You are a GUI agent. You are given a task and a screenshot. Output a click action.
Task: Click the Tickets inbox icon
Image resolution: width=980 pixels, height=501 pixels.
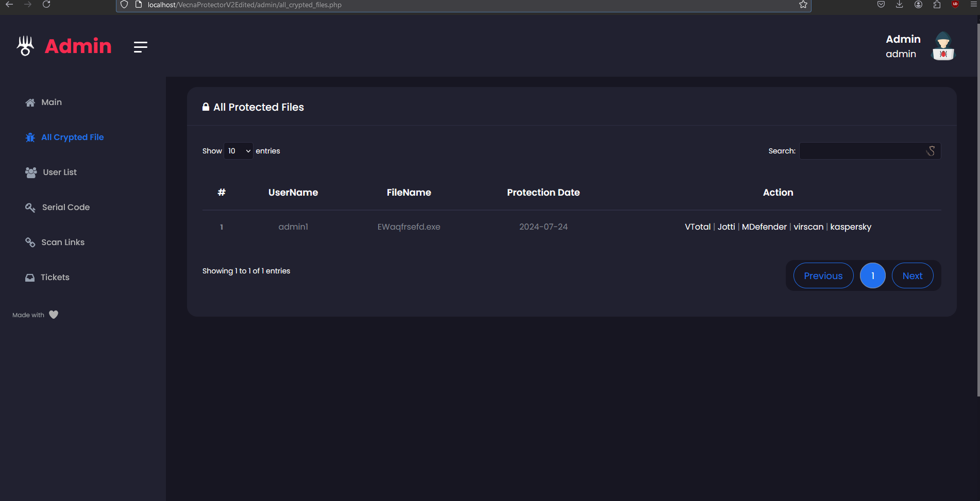(30, 278)
